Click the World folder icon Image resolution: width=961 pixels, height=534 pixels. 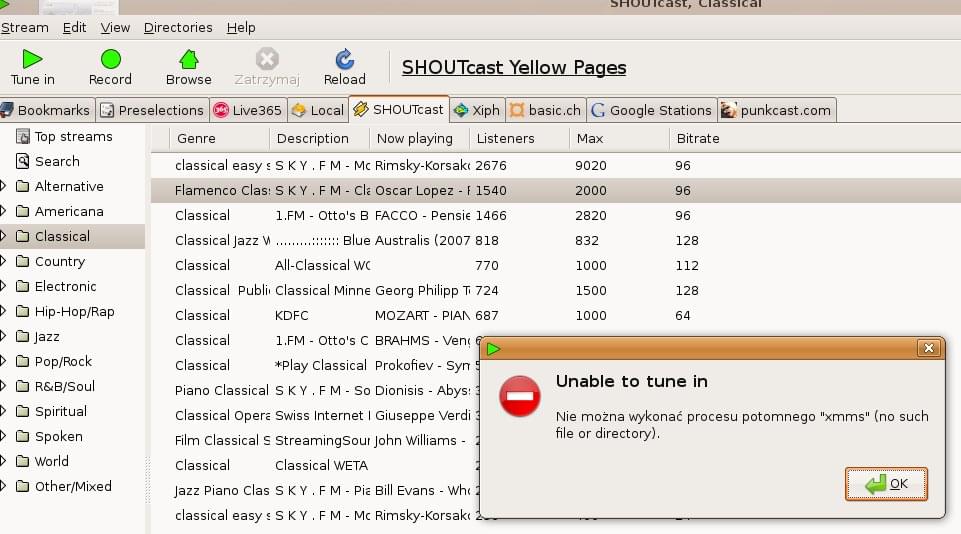(x=23, y=461)
